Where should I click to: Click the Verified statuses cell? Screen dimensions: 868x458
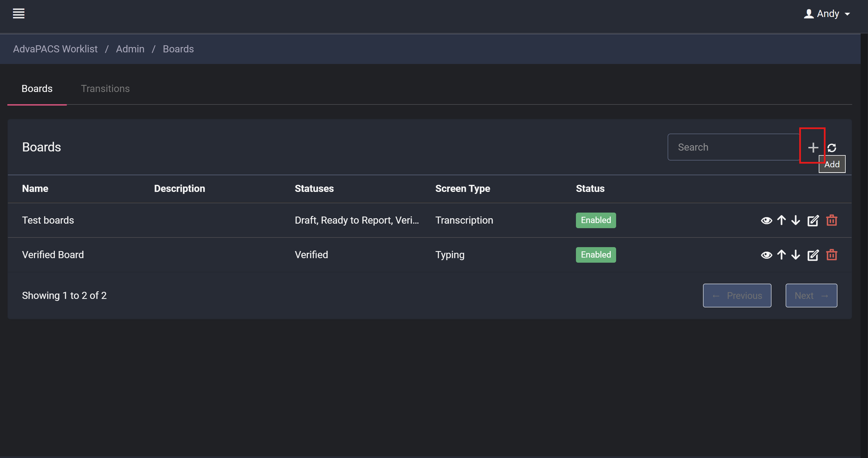coord(311,255)
